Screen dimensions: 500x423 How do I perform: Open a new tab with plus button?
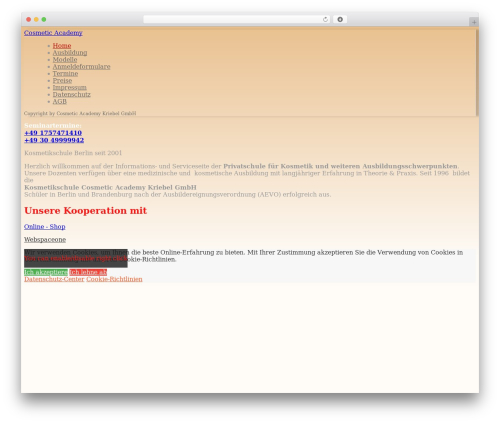coord(474,22)
